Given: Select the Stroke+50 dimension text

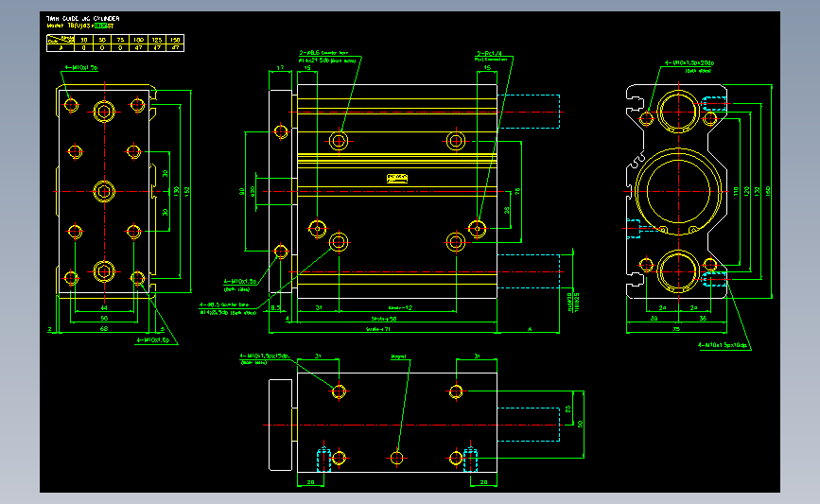Looking at the screenshot, I should click(x=384, y=319).
